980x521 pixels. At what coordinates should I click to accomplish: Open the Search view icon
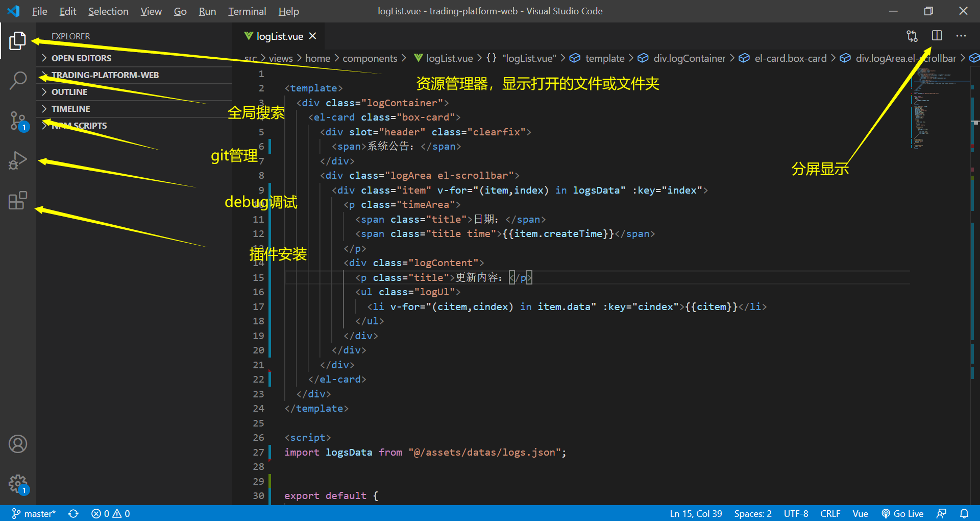[17, 80]
